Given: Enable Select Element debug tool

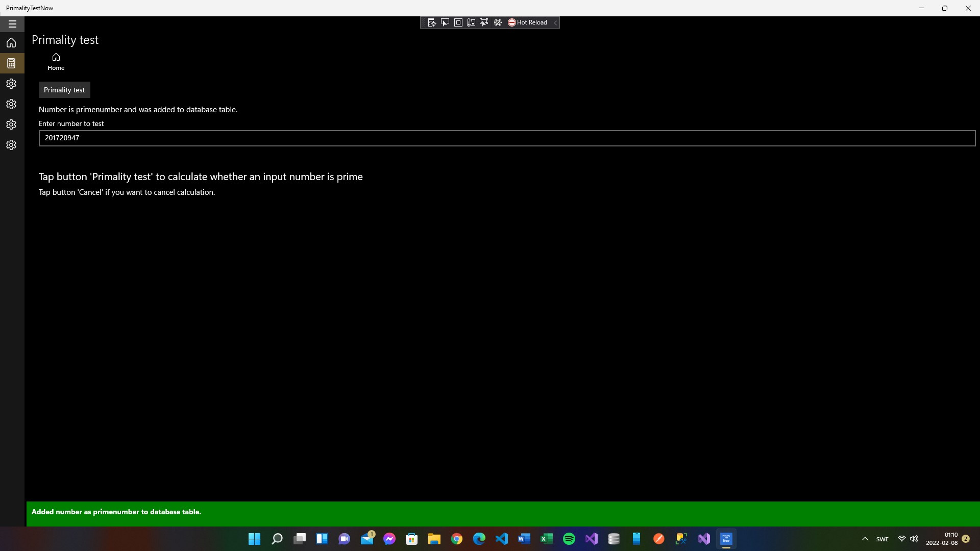Looking at the screenshot, I should coord(445,22).
